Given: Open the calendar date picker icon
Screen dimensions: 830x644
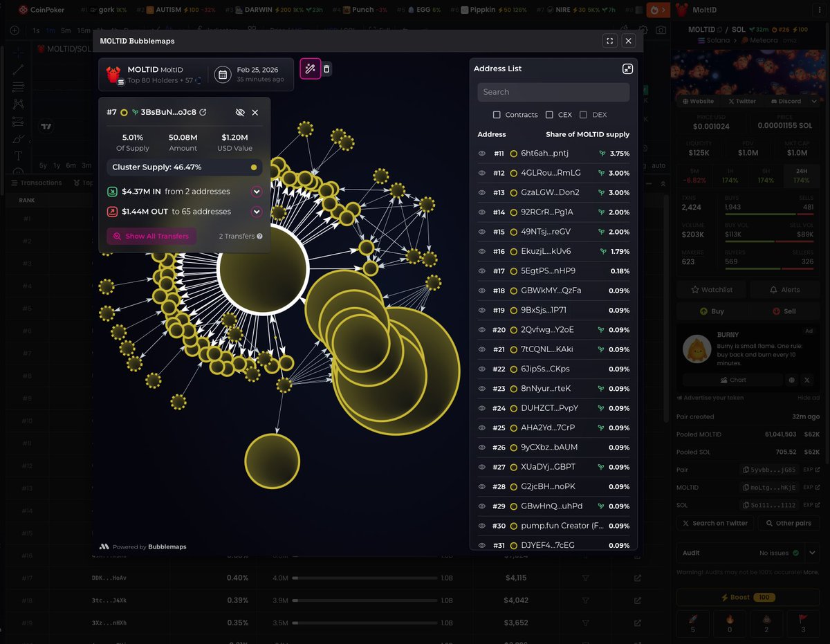Looking at the screenshot, I should [223, 74].
